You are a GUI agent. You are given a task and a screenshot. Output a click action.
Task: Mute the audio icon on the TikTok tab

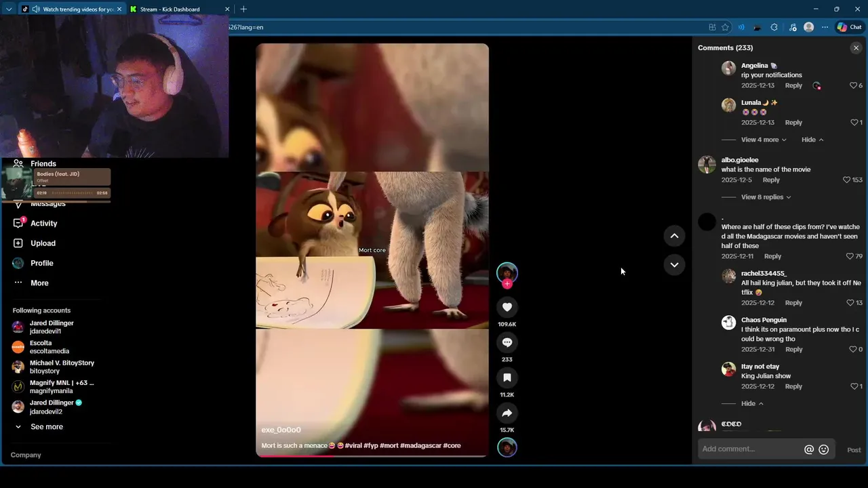tap(35, 9)
